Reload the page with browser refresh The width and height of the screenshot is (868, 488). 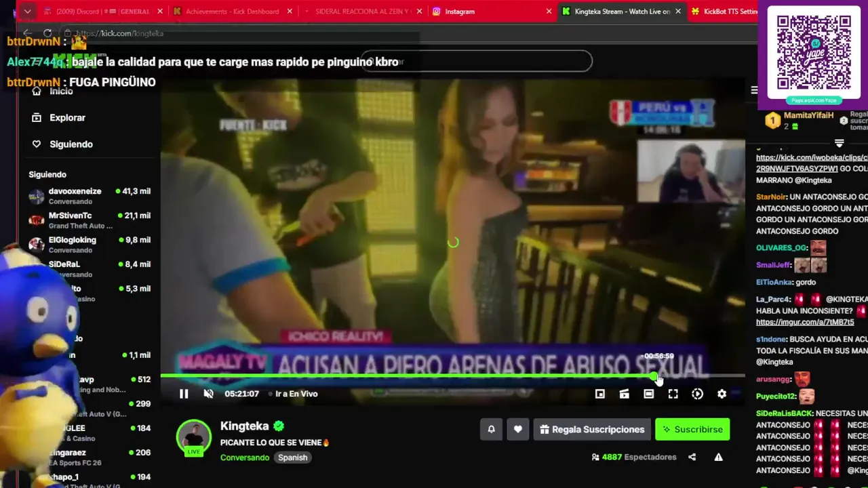pos(47,33)
